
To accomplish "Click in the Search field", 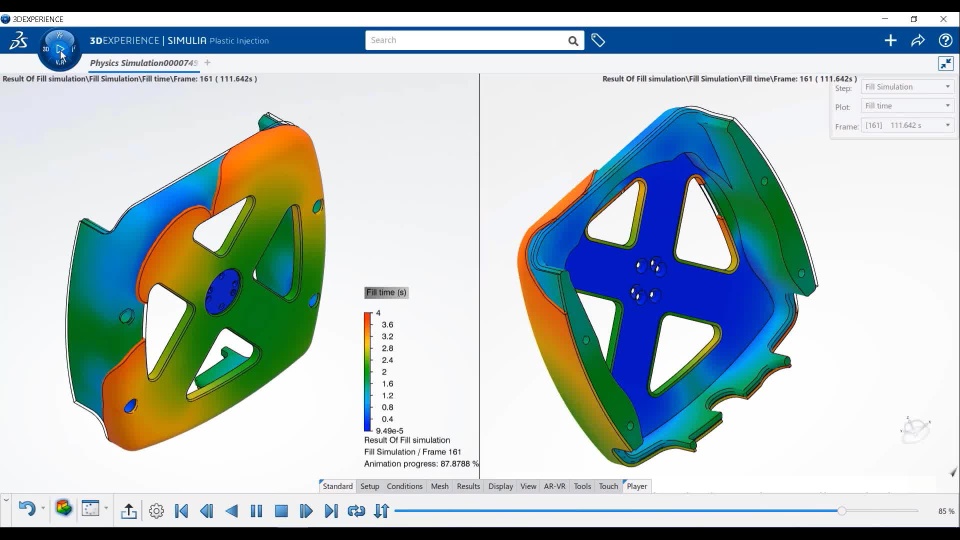I will click(465, 40).
